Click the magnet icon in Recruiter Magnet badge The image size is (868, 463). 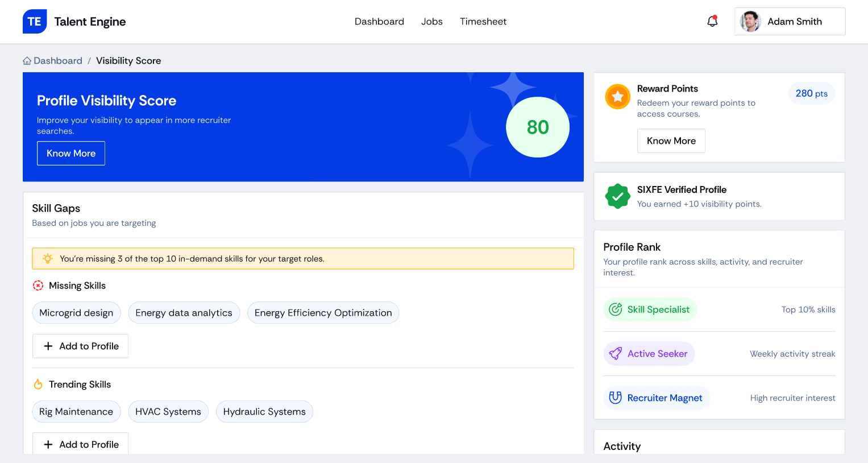(616, 398)
